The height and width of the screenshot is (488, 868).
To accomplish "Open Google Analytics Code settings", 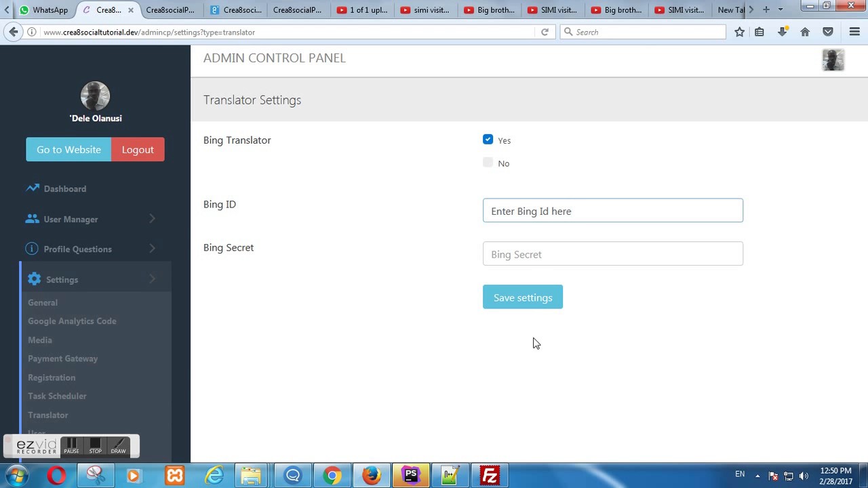I will click(x=72, y=321).
